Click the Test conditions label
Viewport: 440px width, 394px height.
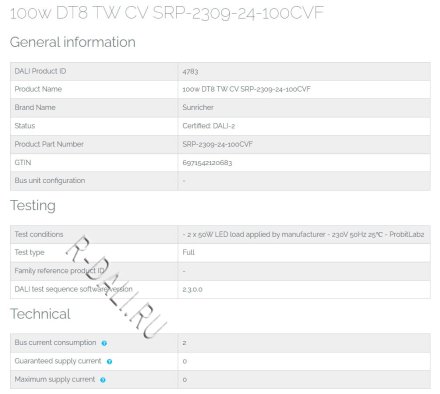pyautogui.click(x=39, y=234)
